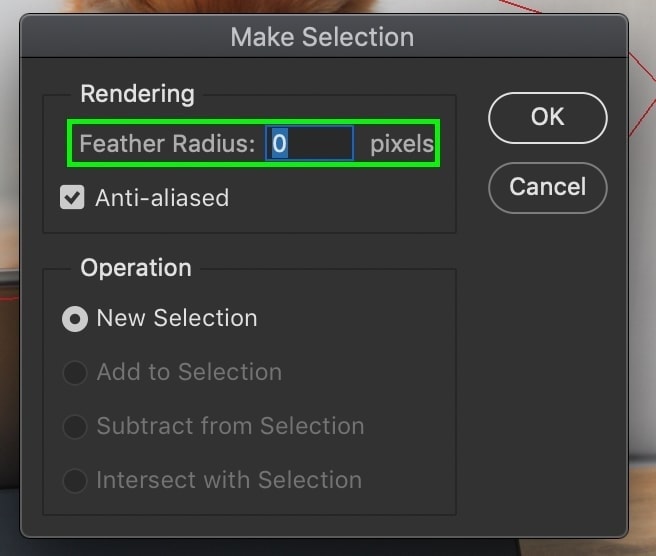
Task: Click the Anti-aliased label text
Action: coord(162,198)
